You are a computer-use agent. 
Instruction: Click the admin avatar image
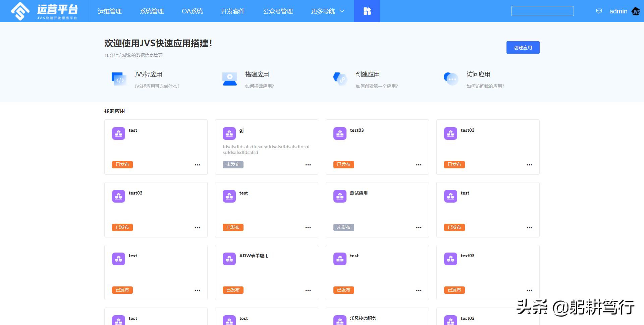(636, 11)
